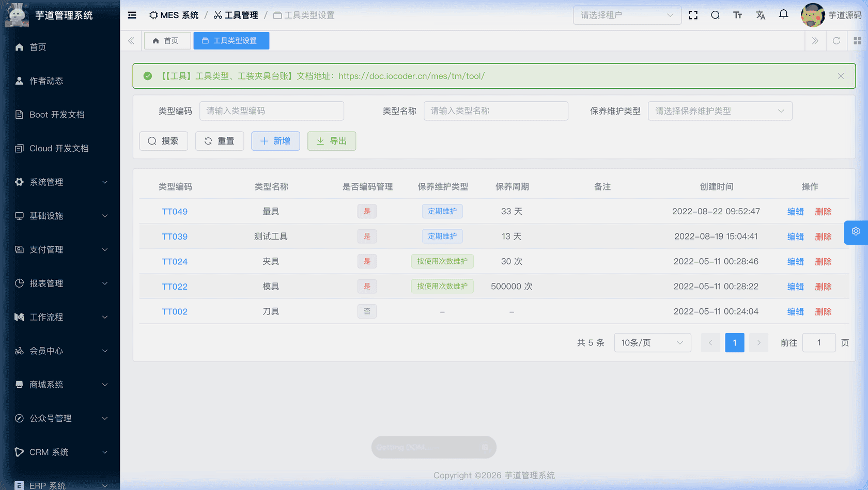The width and height of the screenshot is (868, 490).
Task: Open theme settings via the floating gear icon
Action: point(856,232)
